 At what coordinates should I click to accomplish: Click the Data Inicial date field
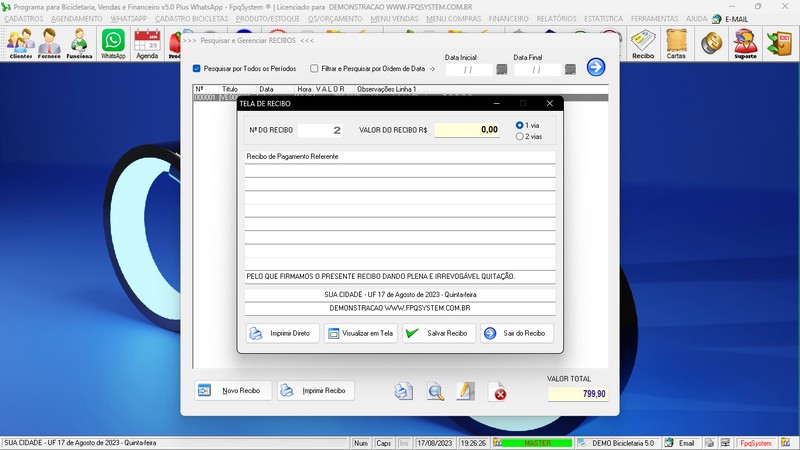coord(469,70)
